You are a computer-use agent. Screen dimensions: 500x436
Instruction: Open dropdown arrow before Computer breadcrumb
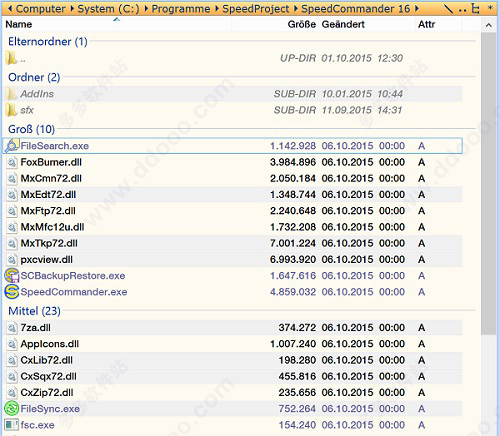[10, 8]
